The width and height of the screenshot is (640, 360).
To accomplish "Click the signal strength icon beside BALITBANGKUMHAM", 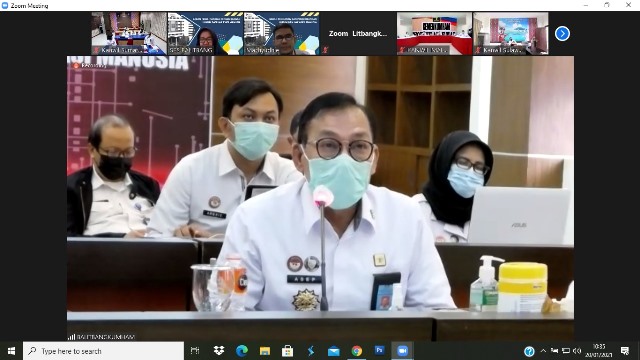I will [x=71, y=337].
